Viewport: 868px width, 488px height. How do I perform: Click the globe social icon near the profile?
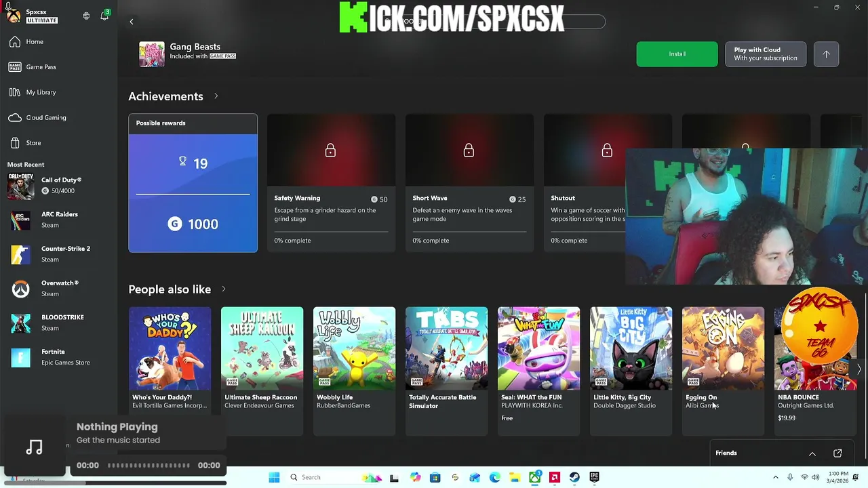tap(86, 16)
